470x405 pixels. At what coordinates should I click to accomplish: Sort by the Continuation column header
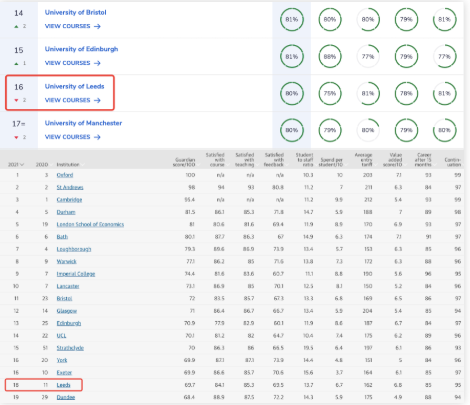[453, 162]
